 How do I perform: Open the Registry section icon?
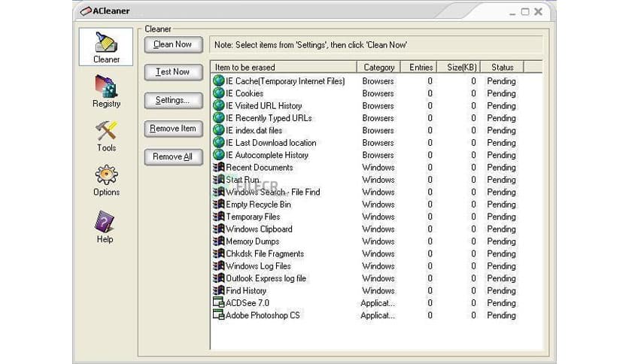(x=106, y=86)
